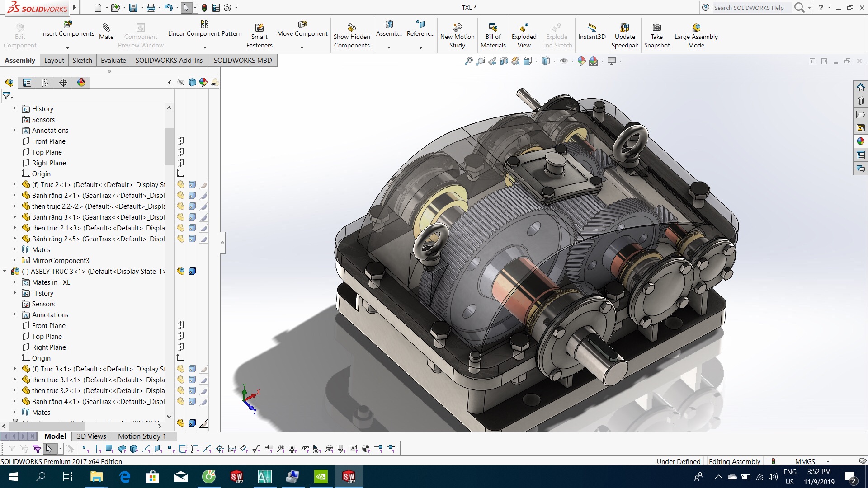
Task: Click Exploded View icon
Action: [x=524, y=28]
